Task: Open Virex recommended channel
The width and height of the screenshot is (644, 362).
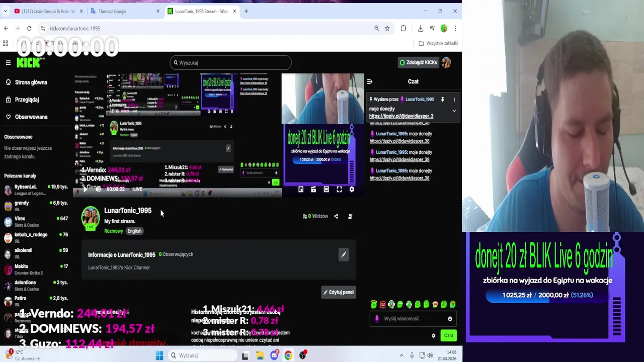Action: point(36,221)
